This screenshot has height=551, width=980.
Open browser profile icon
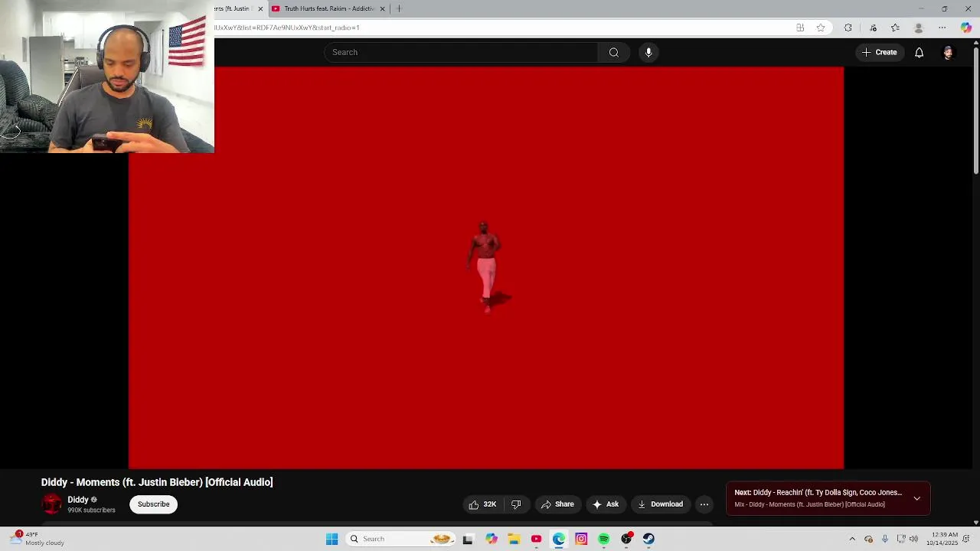tap(919, 28)
